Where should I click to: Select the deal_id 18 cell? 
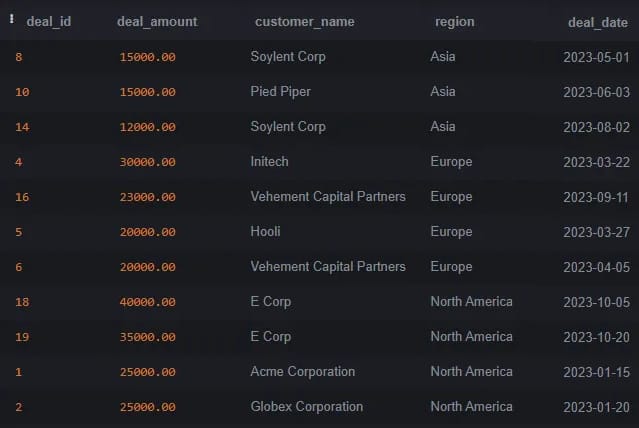pyautogui.click(x=22, y=302)
